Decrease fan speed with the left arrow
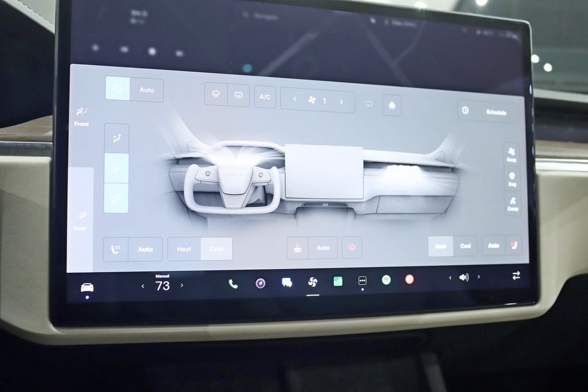The height and width of the screenshot is (392, 588). point(295,99)
